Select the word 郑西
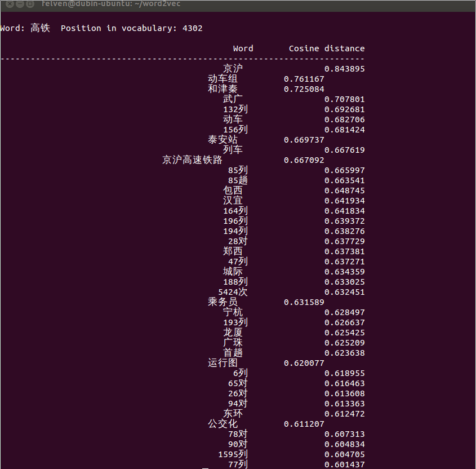This screenshot has width=476, height=469. (x=233, y=251)
